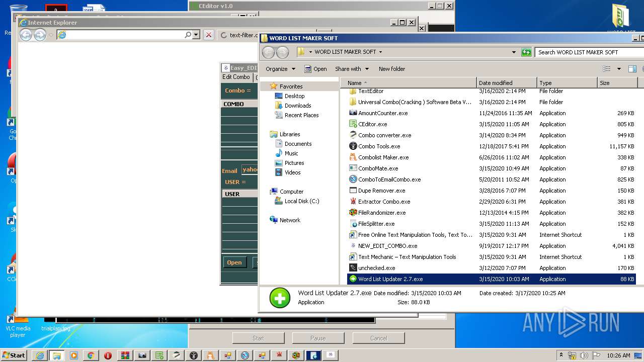Select Combo converter.exe icon

[353, 135]
